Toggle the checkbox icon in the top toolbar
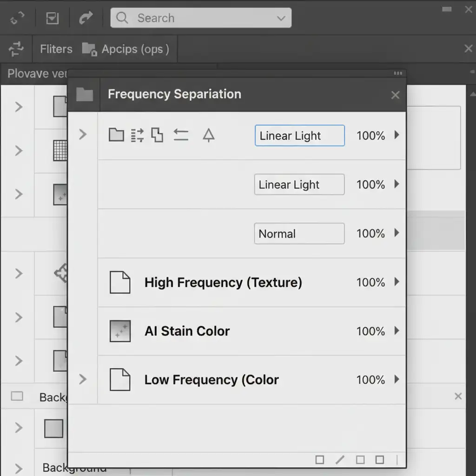 (x=53, y=18)
